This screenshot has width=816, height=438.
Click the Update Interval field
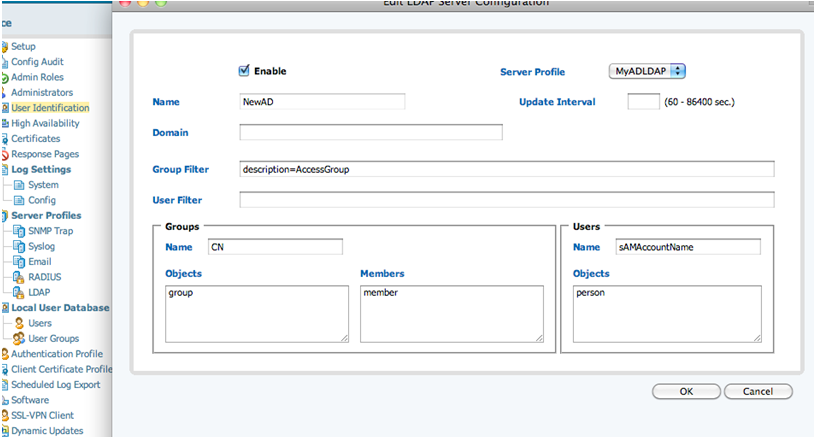tap(644, 101)
